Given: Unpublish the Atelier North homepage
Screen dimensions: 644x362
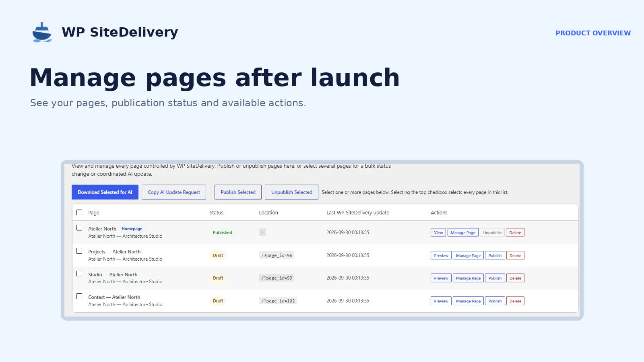Looking at the screenshot, I should [492, 232].
